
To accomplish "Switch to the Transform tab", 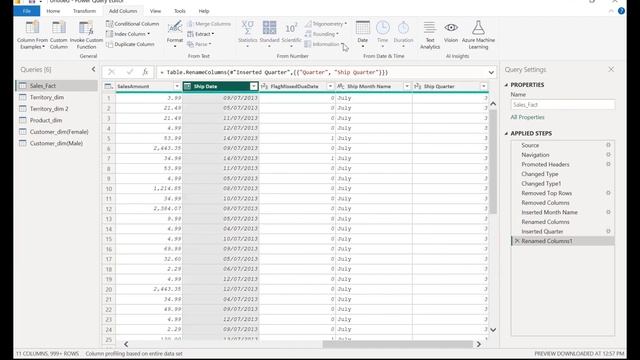I will tap(84, 11).
